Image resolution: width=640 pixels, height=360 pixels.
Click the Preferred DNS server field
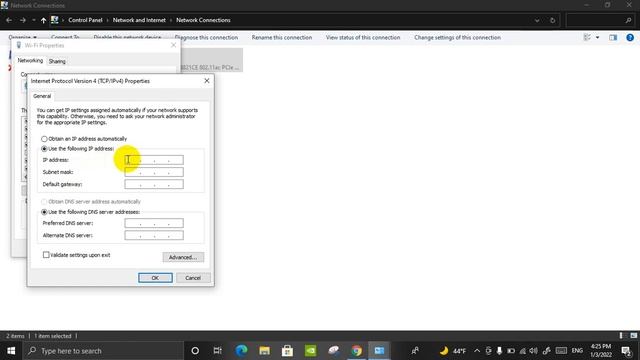[154, 223]
